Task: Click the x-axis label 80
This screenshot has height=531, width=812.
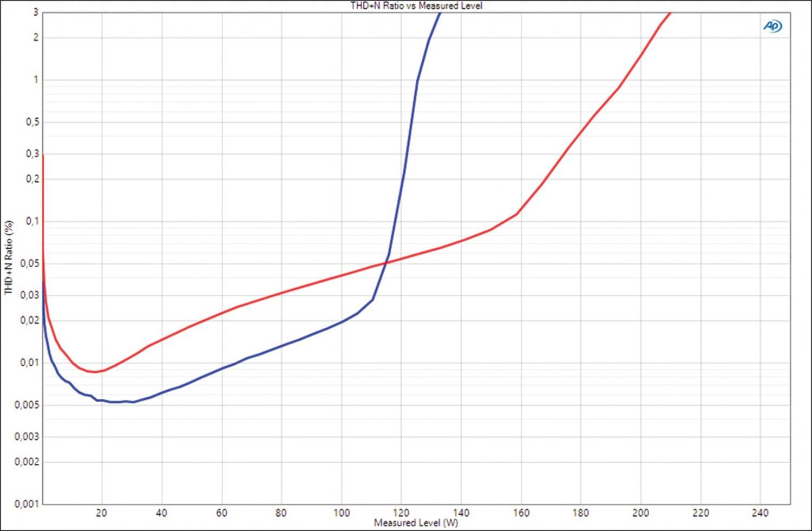Action: [x=281, y=513]
